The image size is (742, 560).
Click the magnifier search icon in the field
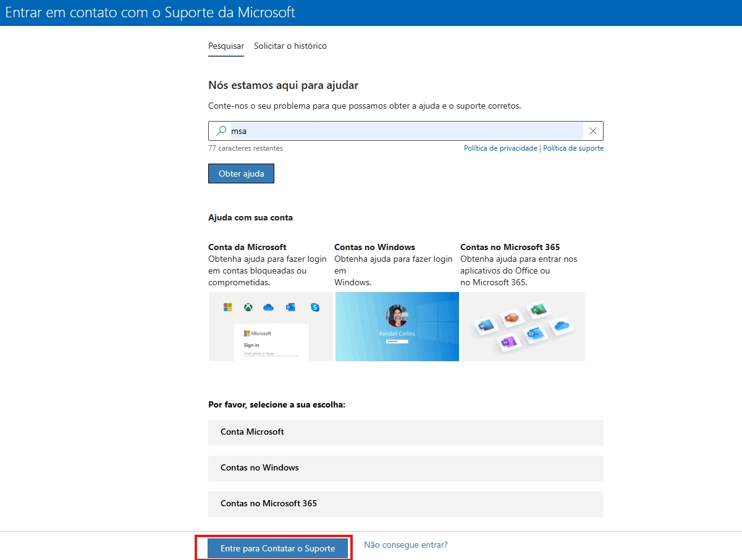point(221,131)
